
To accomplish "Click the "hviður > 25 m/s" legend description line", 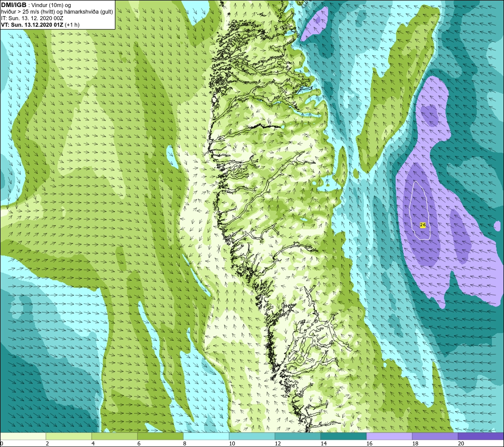I will (x=57, y=12).
